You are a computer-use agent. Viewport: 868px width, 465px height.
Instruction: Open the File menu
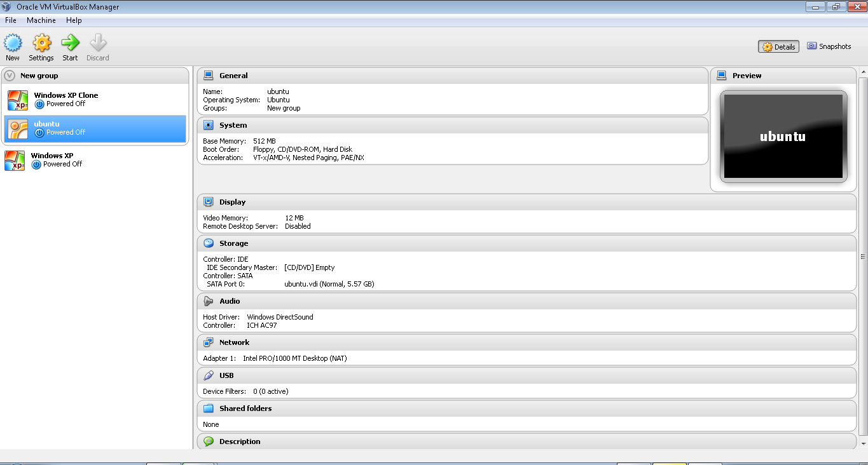pyautogui.click(x=11, y=20)
